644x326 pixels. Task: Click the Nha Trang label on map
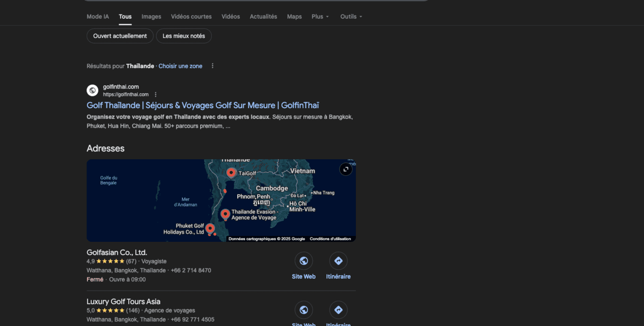coord(324,192)
